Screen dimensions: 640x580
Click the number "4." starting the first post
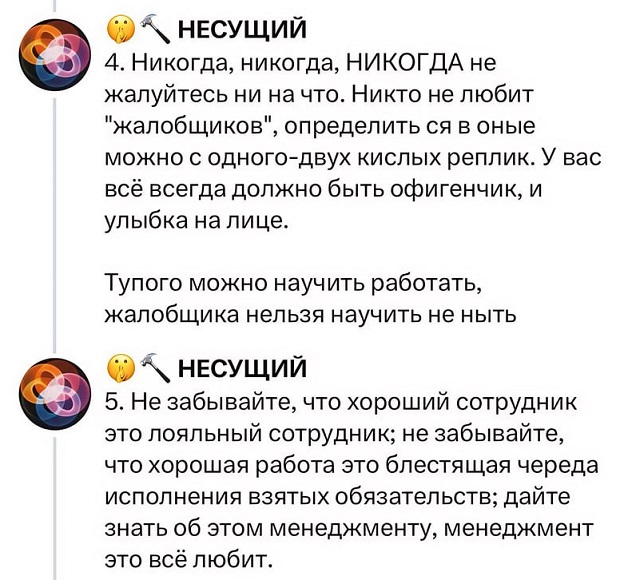[113, 64]
